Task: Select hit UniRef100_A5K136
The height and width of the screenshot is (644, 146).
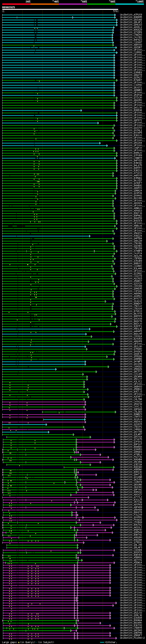Action: 131,329
